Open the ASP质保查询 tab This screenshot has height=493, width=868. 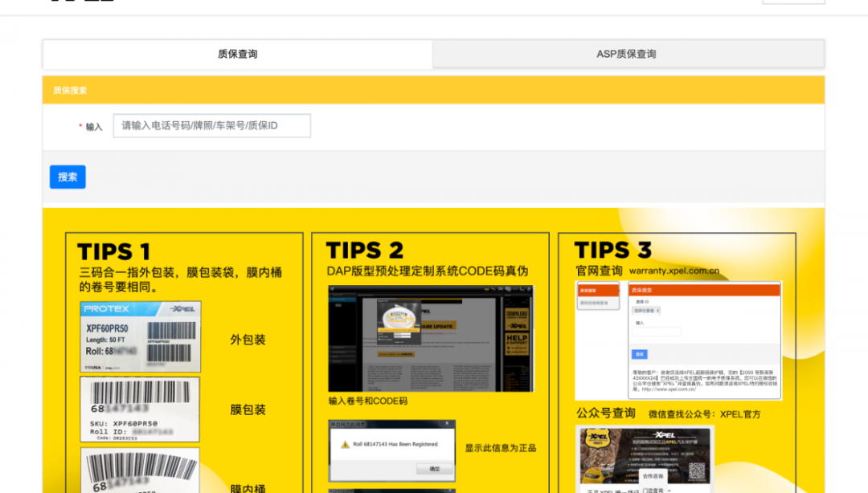626,54
